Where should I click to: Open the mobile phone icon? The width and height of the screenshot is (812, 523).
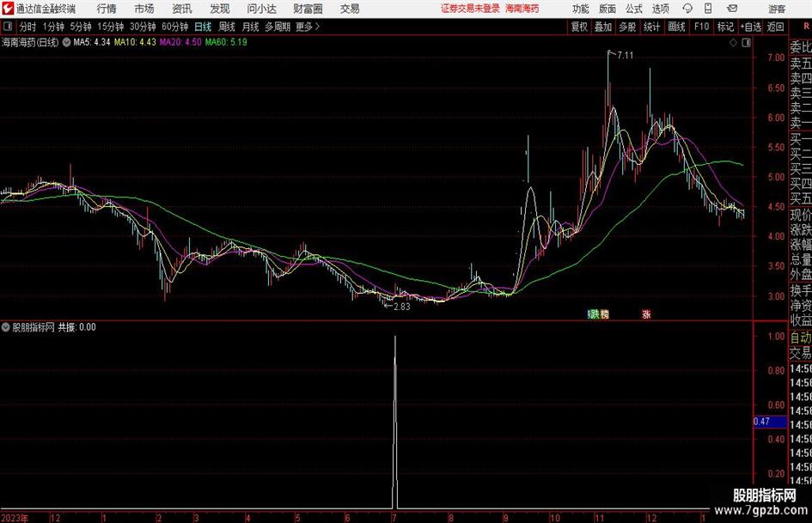pyautogui.click(x=708, y=9)
